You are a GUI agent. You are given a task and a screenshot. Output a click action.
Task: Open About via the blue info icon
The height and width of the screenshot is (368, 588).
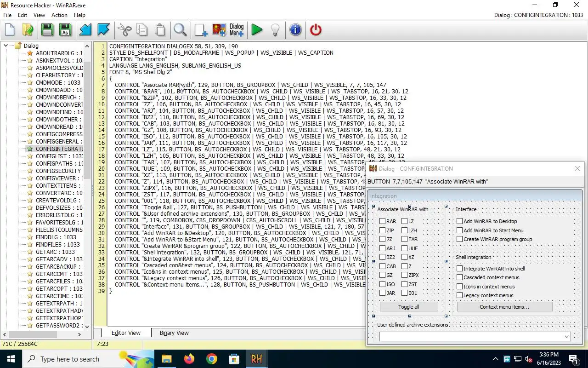click(295, 30)
